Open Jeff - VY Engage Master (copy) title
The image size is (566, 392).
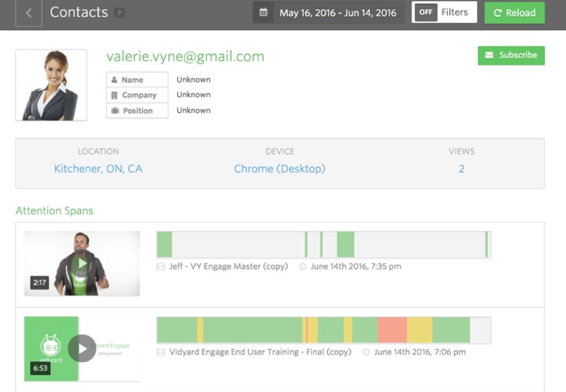click(x=229, y=267)
